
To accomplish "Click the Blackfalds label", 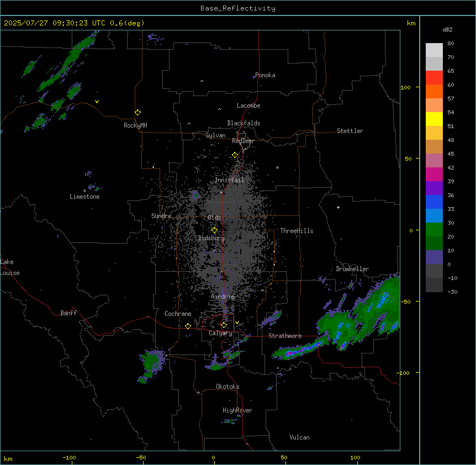I will coord(244,123).
